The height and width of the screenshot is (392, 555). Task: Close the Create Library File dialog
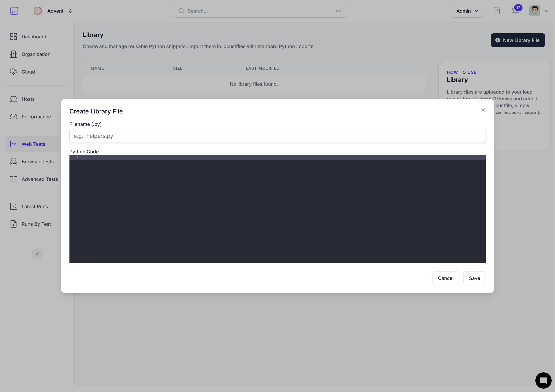coord(483,110)
